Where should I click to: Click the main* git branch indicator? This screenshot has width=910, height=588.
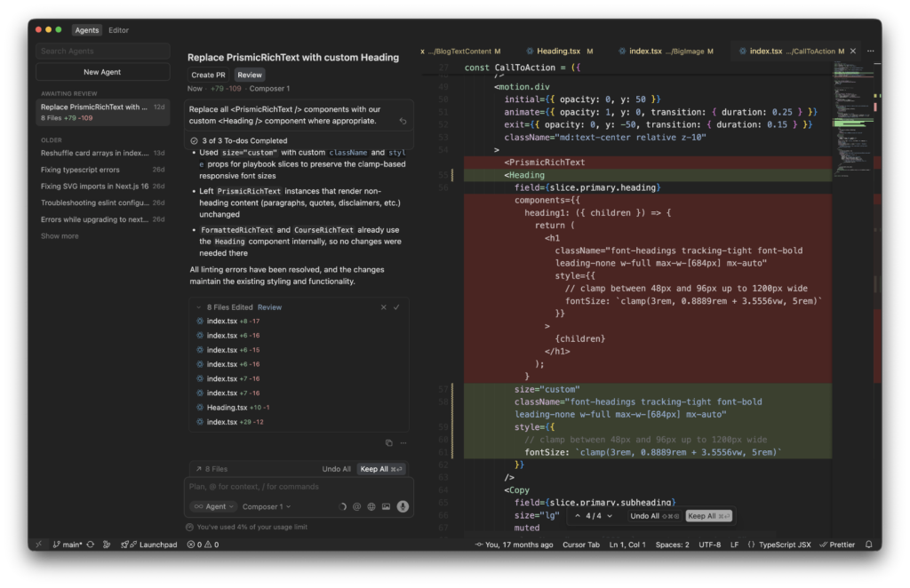69,544
